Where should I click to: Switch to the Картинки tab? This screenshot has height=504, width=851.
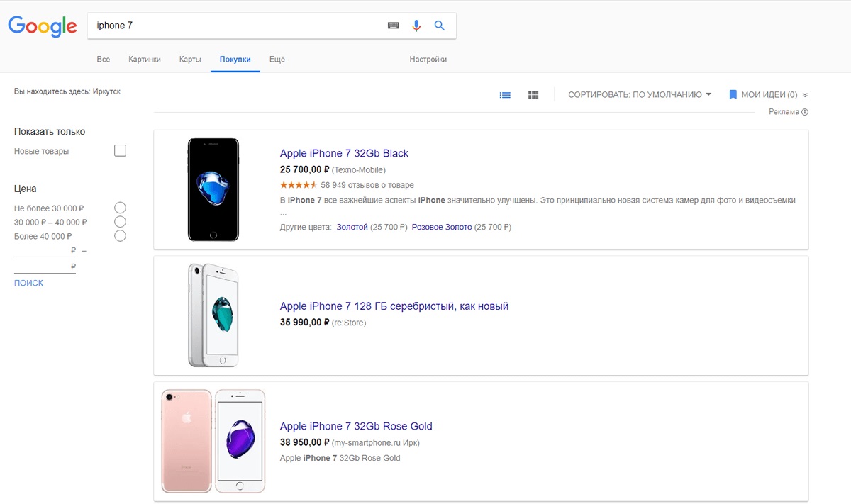(145, 60)
